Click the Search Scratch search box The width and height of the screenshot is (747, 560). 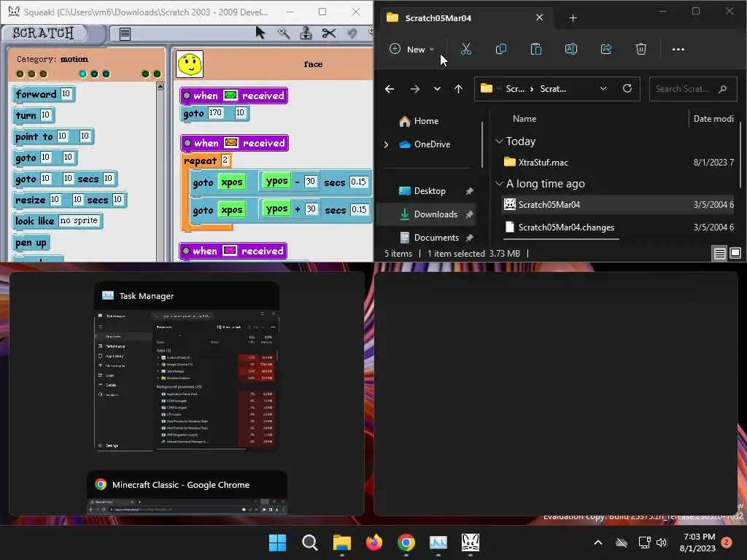[692, 89]
